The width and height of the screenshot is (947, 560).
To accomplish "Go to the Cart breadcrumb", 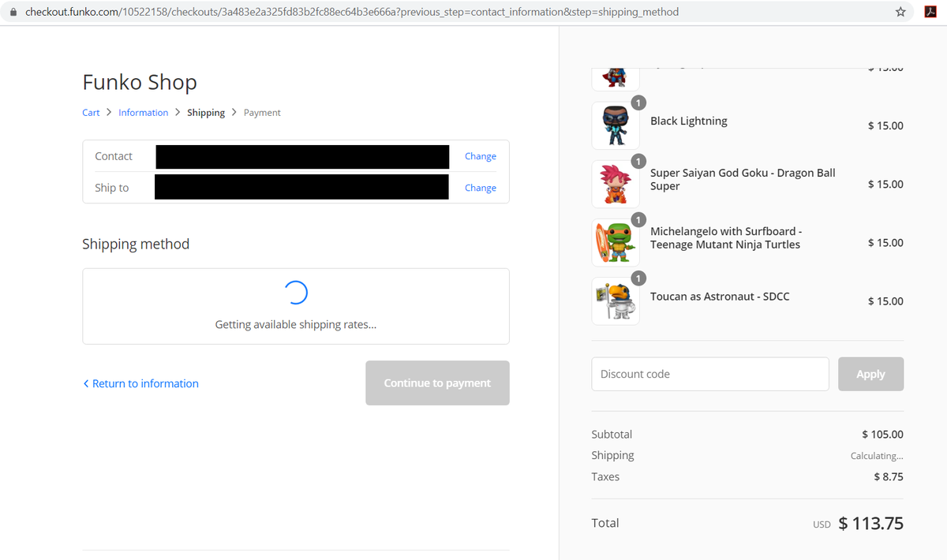I will (91, 113).
